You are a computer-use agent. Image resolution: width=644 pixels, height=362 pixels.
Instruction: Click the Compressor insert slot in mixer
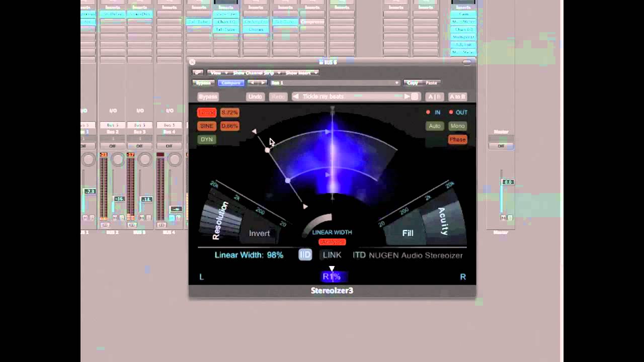coord(312,22)
